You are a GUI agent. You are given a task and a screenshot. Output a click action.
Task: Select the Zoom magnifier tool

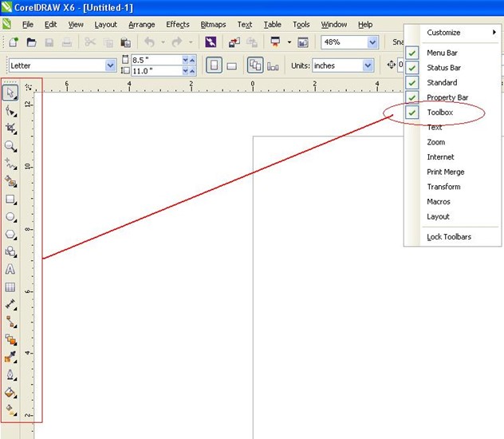point(11,146)
